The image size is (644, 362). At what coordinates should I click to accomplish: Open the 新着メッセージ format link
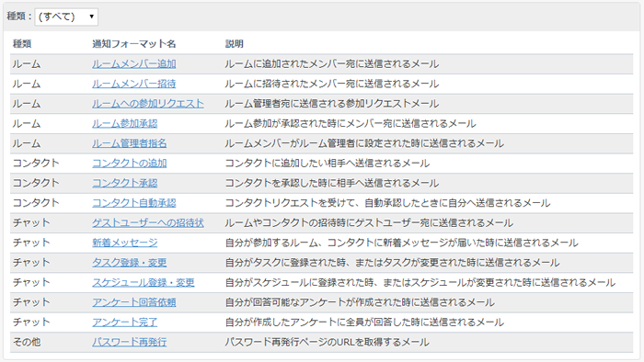pyautogui.click(x=125, y=243)
